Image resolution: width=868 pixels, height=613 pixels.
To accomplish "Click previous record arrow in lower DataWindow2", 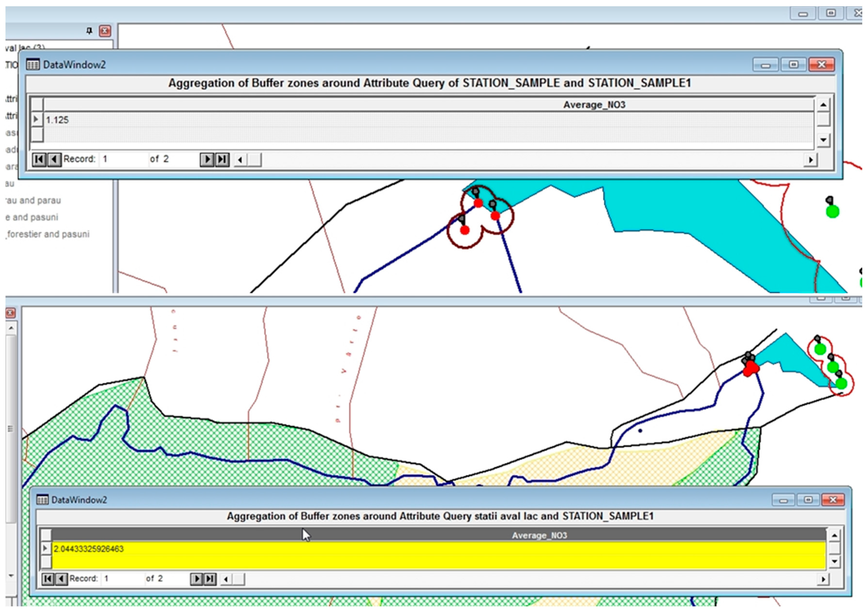I will 61,579.
